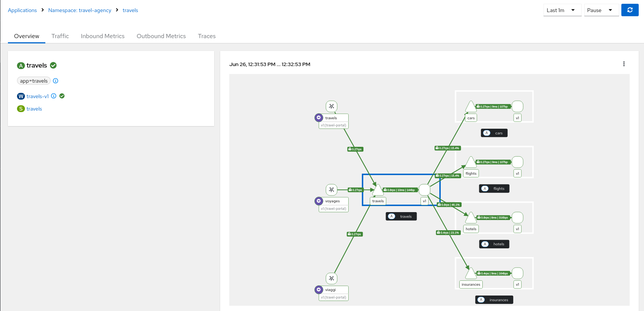
Task: Click info icon beside travels-v1 workload
Action: click(x=54, y=96)
